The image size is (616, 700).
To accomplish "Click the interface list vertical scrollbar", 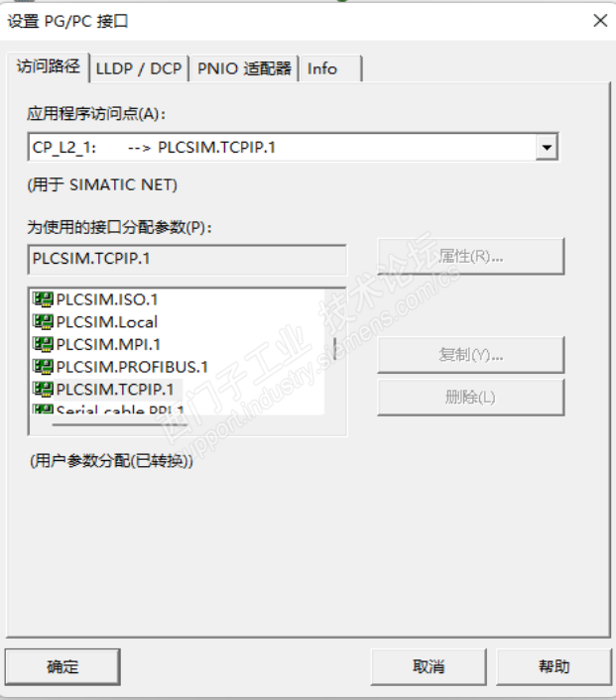I will point(334,349).
